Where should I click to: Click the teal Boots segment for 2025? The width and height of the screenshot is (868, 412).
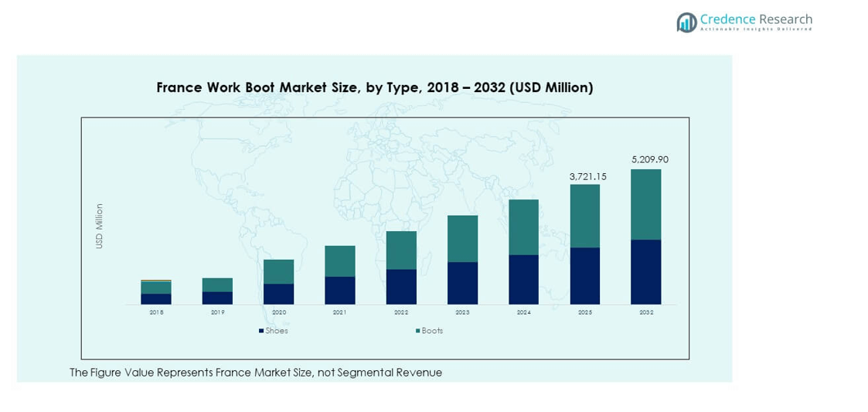(x=584, y=216)
